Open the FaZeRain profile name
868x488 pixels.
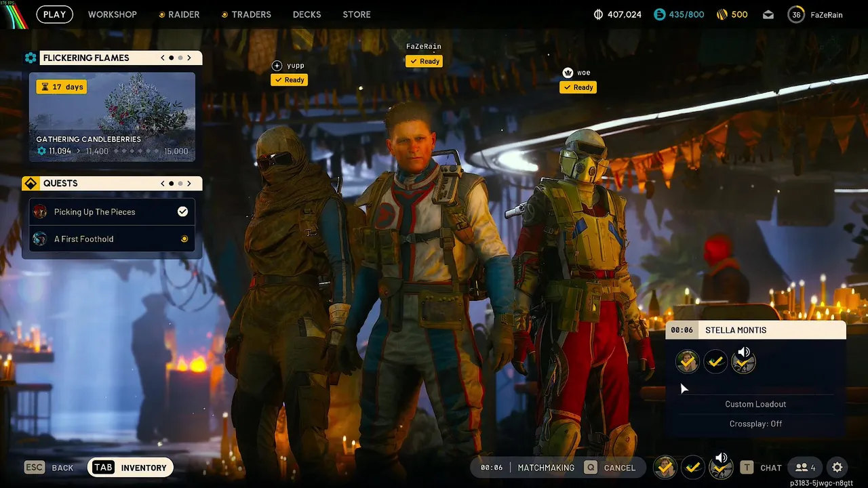[827, 15]
